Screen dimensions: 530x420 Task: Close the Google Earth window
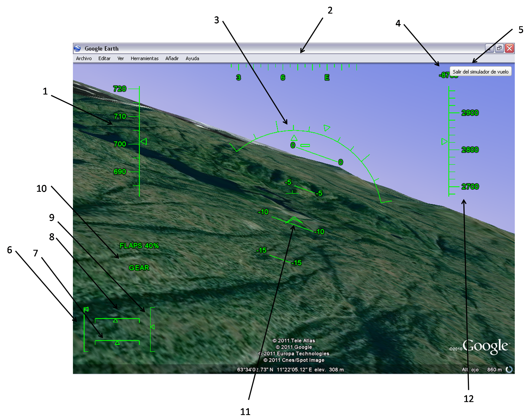click(509, 48)
